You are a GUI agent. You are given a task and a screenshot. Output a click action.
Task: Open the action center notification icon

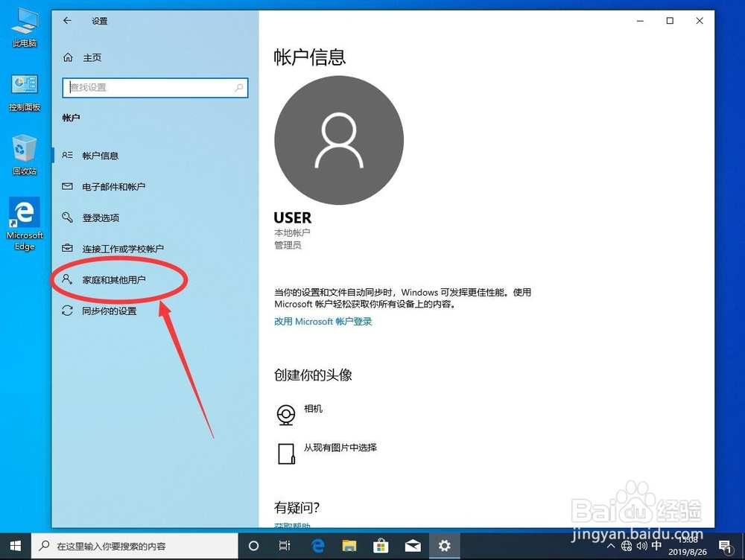click(725, 547)
